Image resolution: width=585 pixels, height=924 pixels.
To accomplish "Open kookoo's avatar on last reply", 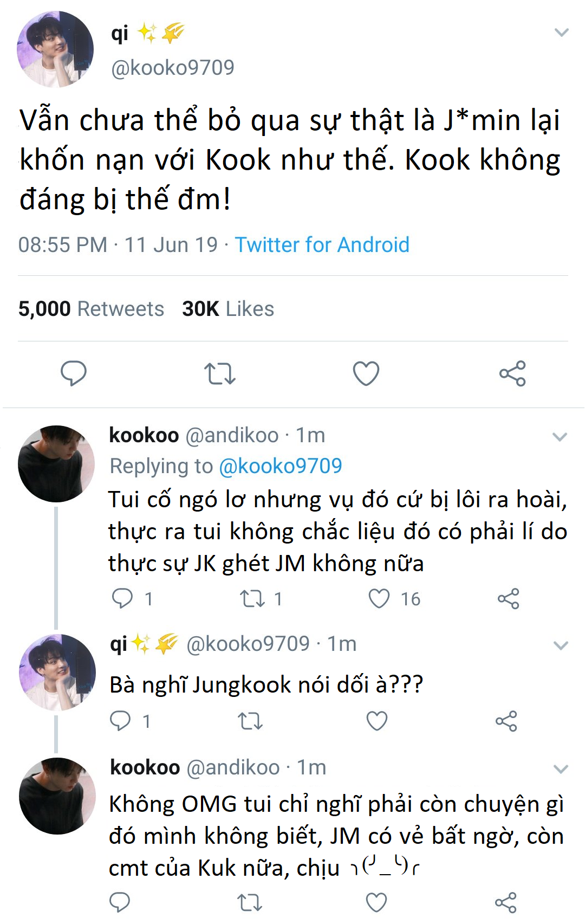I will (57, 796).
